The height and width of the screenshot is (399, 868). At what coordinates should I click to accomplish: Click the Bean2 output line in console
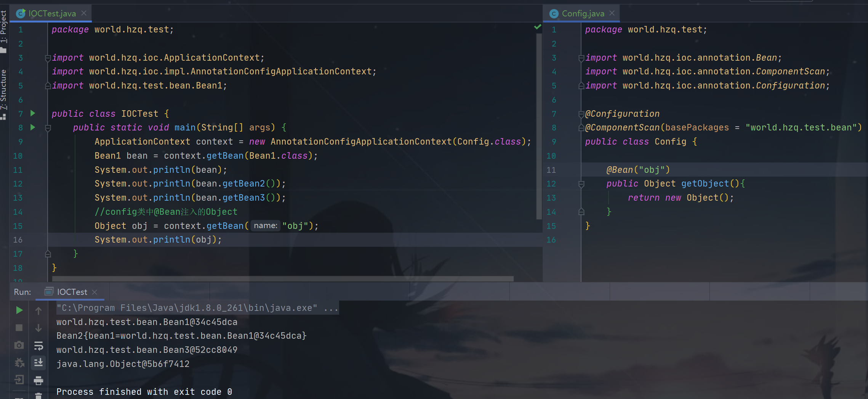[181, 336]
